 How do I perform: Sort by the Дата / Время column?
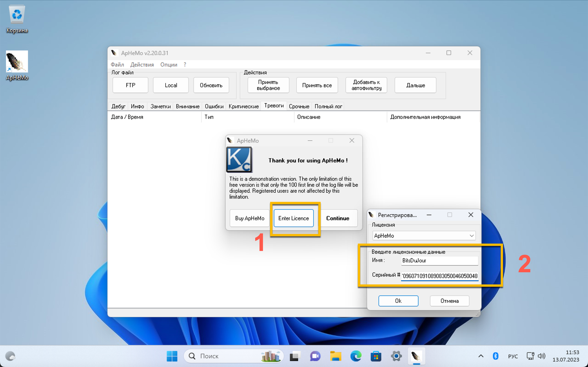pyautogui.click(x=154, y=117)
